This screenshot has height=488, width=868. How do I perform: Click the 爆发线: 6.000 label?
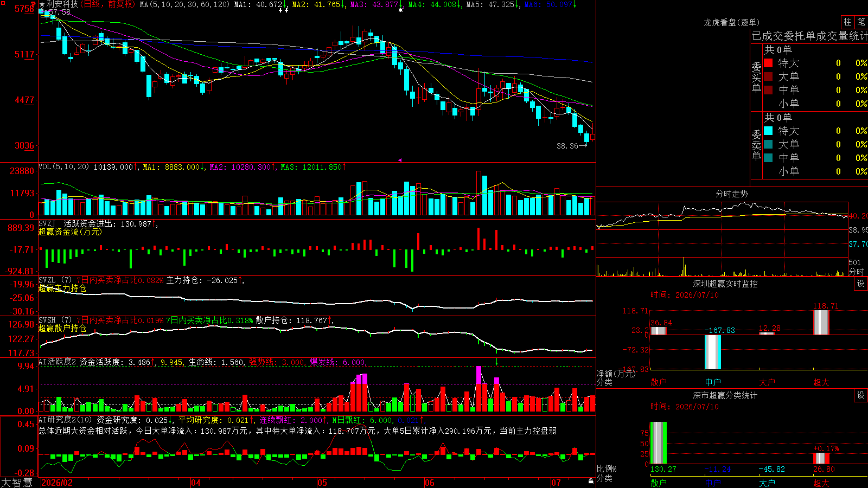point(337,362)
